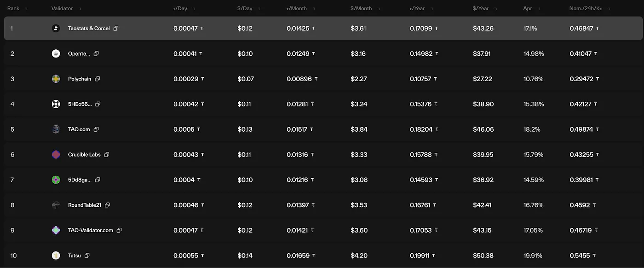Click the Taostats & Corcel validator logo

tap(56, 29)
